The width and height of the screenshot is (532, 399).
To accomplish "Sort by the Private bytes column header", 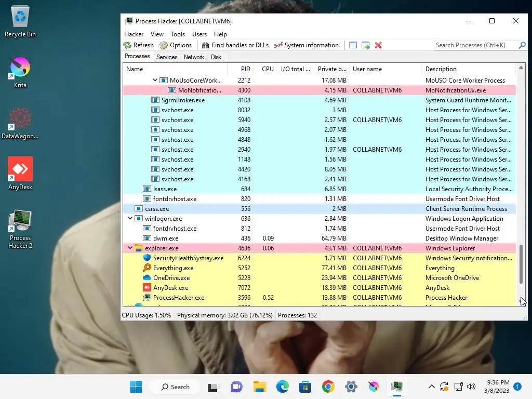I will coord(331,69).
